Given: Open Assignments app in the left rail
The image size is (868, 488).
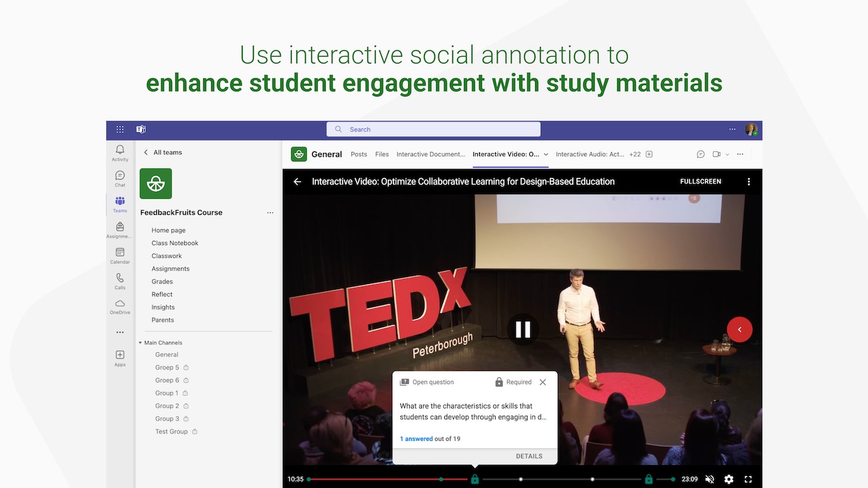Looking at the screenshot, I should (x=120, y=230).
